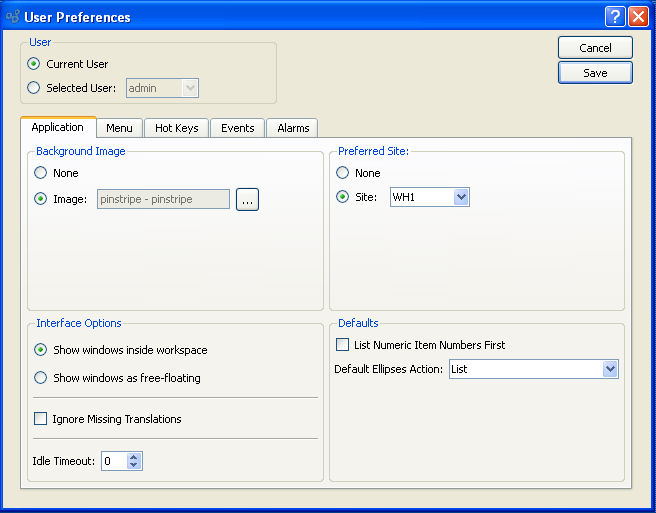Set Background Image to None
Viewport: 656px width, 513px height.
click(41, 173)
